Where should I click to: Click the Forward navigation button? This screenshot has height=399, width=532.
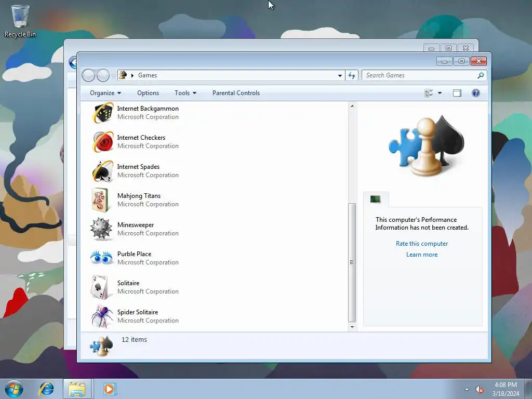[x=103, y=75]
